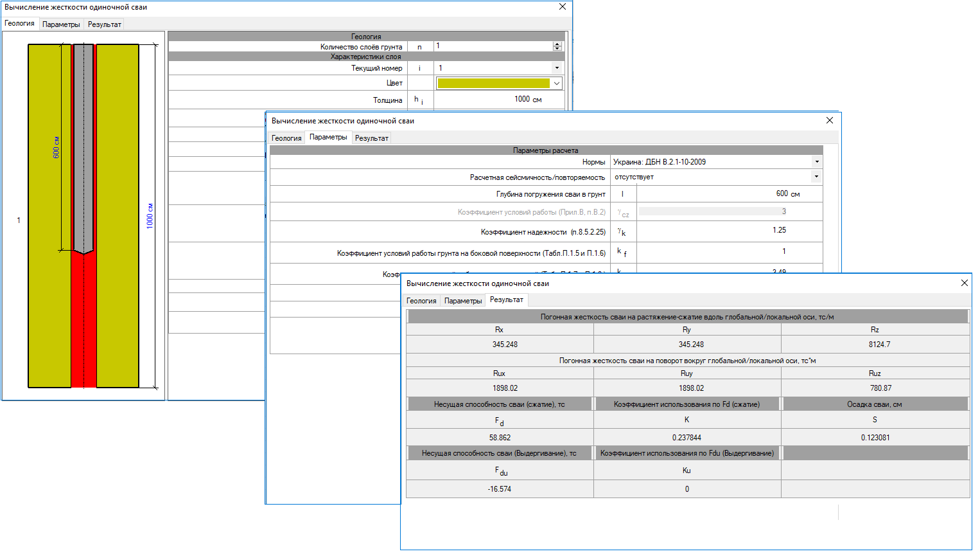980x556 pixels.
Task: Click the red zone below pile tip
Action: coord(83,320)
